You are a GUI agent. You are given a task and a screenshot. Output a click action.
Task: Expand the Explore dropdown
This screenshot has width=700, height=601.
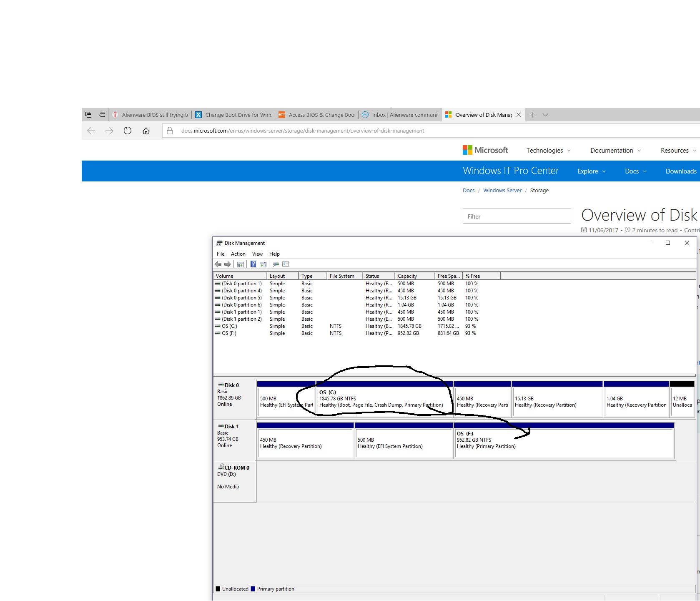pyautogui.click(x=592, y=171)
